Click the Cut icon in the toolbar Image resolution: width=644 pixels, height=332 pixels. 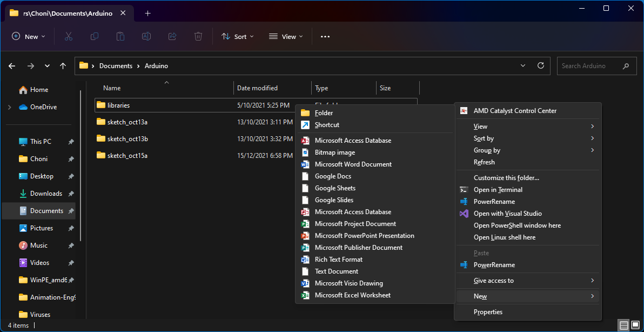[x=68, y=36]
